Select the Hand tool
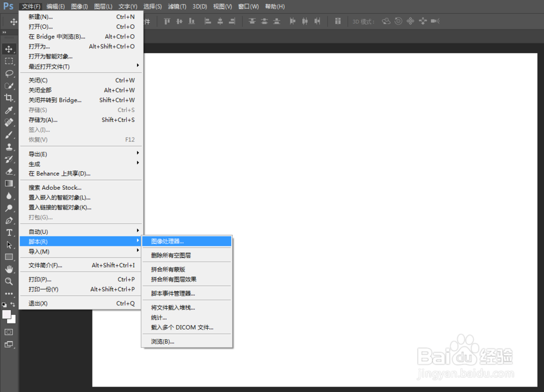544x392 pixels. tap(9, 269)
